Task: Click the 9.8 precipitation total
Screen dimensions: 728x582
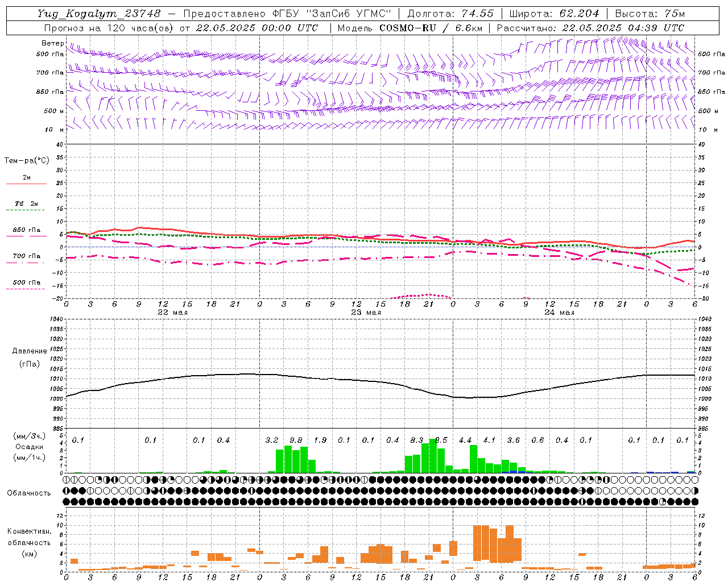Action: tap(296, 440)
